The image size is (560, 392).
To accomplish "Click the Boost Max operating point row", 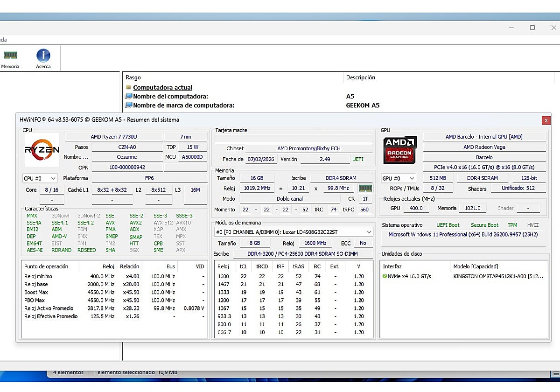I will pyautogui.click(x=114, y=292).
